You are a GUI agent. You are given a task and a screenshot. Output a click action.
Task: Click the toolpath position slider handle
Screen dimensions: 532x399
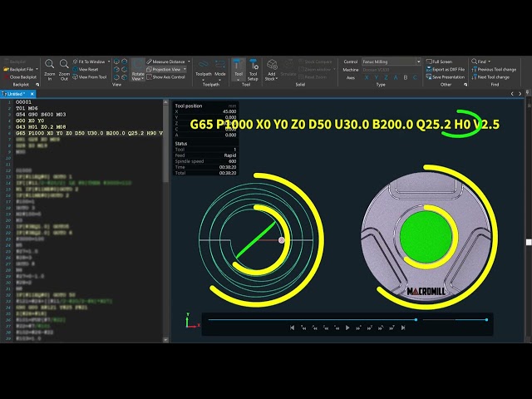(416, 319)
